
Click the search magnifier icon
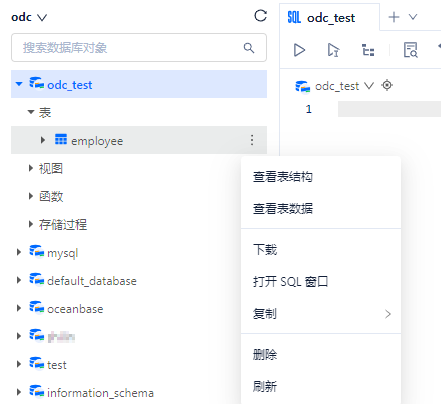[x=249, y=48]
